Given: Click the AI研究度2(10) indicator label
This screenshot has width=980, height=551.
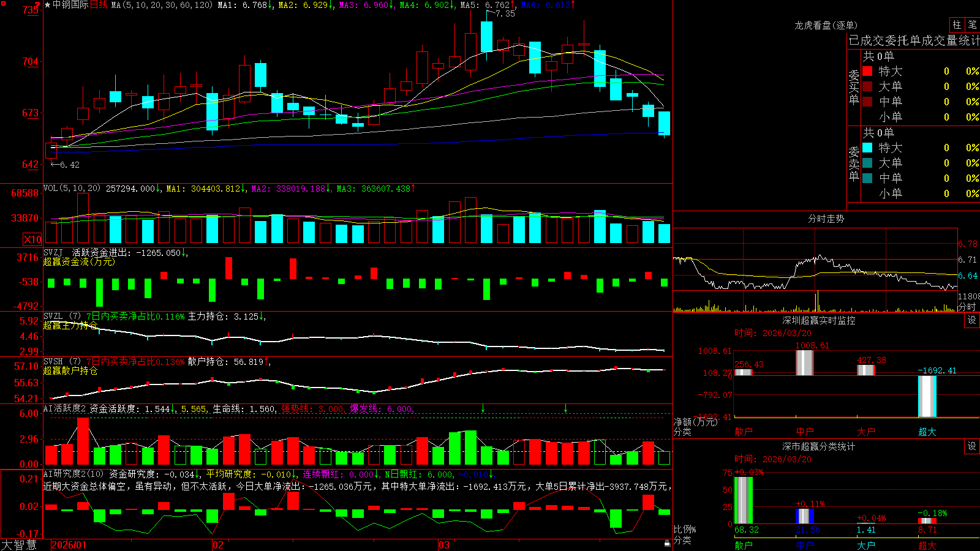Looking at the screenshot, I should point(73,474).
